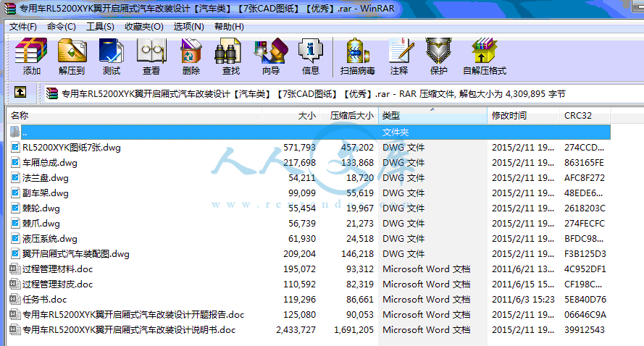Click the DWG icon for 棘轮.dwg
This screenshot has height=346, width=644.
point(15,208)
